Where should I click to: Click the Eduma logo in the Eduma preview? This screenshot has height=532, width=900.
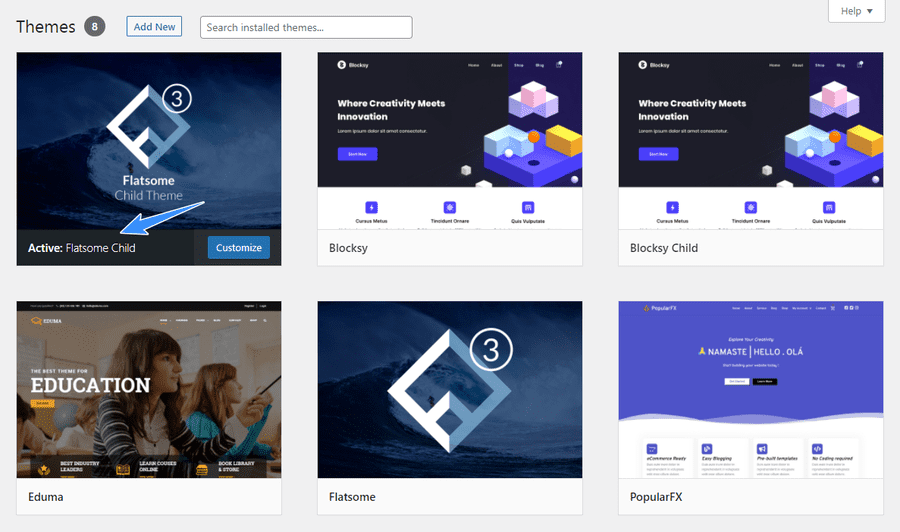(46, 322)
